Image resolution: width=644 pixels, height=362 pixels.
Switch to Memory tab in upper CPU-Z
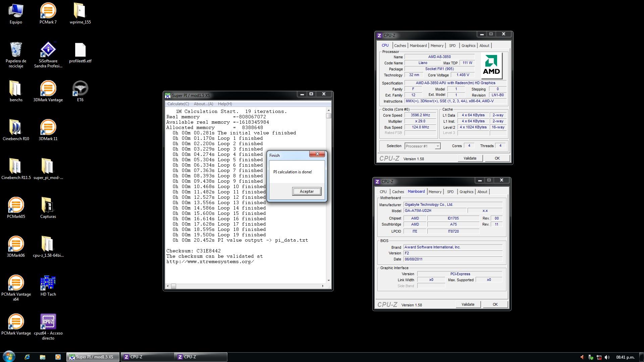[437, 46]
